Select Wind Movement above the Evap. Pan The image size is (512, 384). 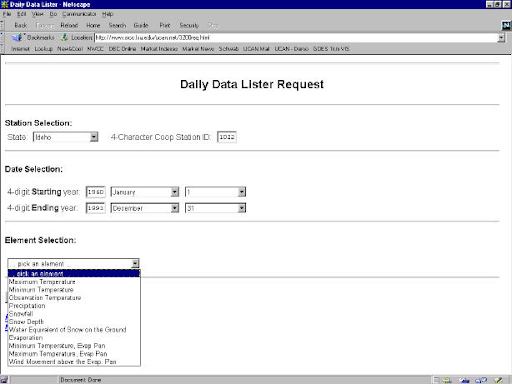point(74,362)
